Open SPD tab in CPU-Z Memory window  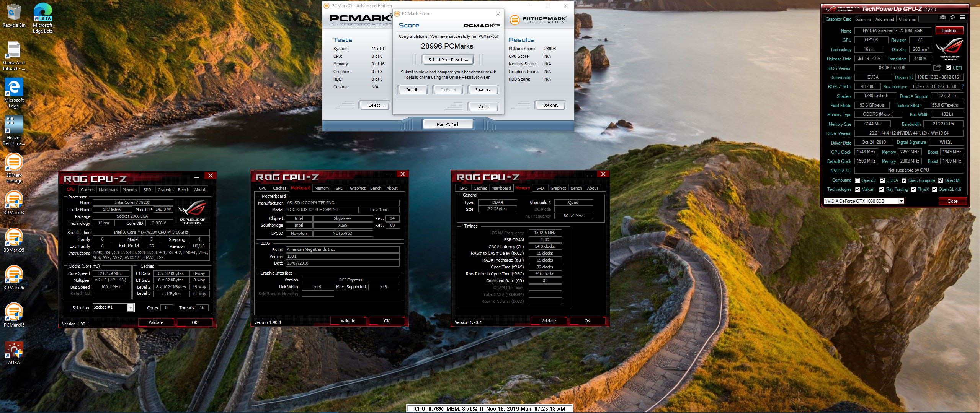[540, 188]
